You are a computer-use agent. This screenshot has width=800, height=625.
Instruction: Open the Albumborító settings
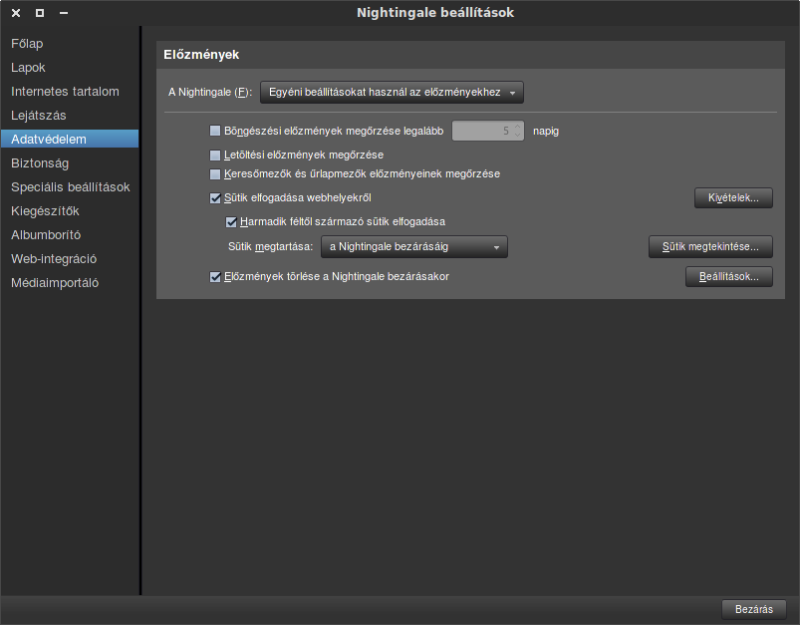pyautogui.click(x=46, y=235)
